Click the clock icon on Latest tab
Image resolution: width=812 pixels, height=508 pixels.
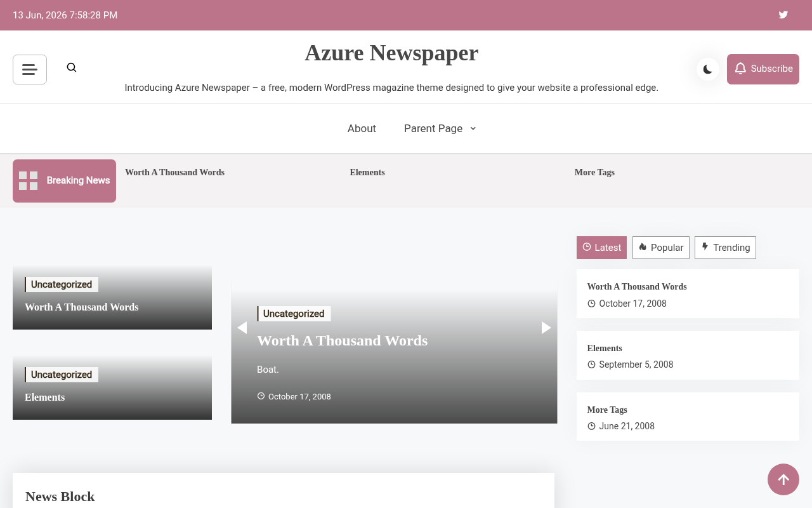[587, 247]
